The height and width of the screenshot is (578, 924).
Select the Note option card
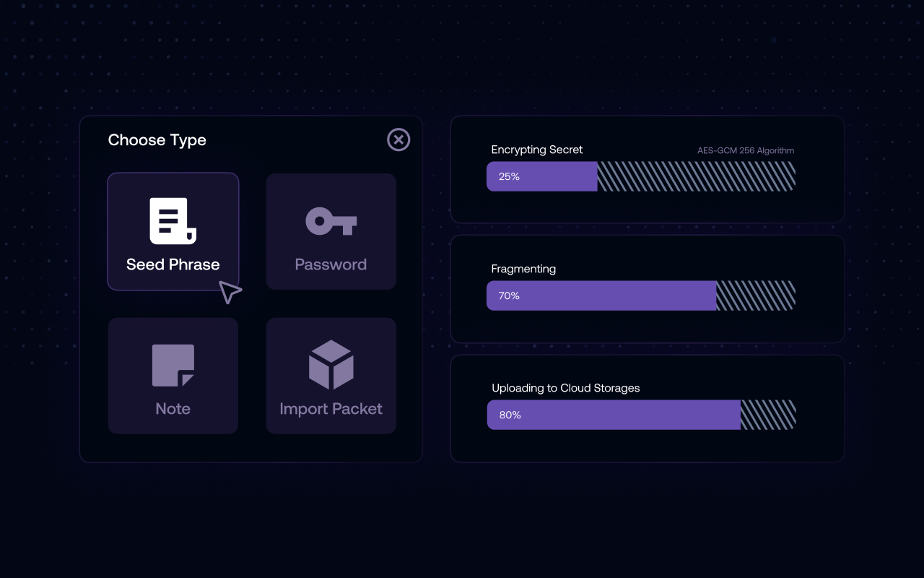(x=173, y=376)
